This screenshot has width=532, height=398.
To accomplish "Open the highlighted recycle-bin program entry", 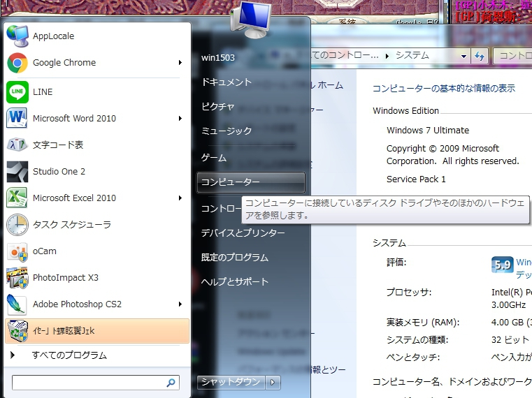I will tap(97, 331).
